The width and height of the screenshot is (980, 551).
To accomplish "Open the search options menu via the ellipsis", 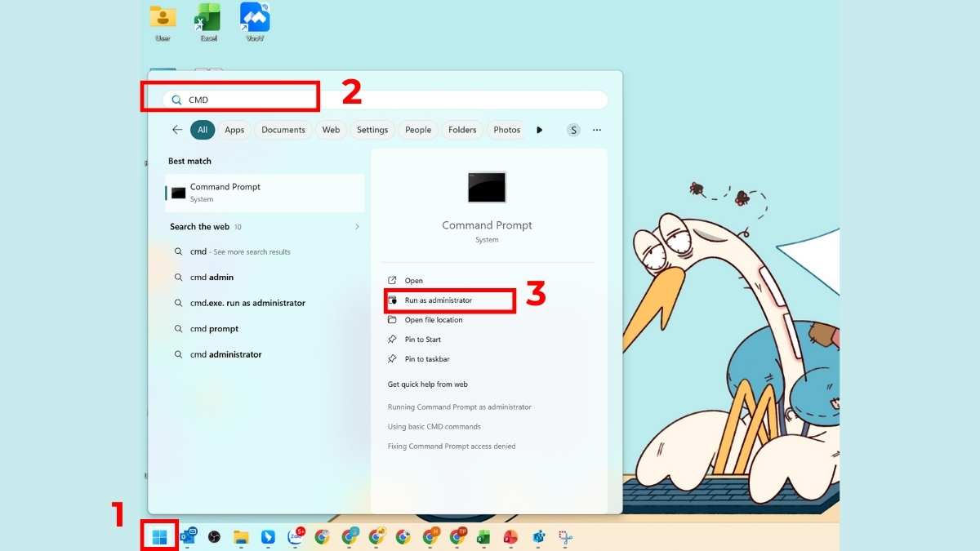I will pos(596,130).
